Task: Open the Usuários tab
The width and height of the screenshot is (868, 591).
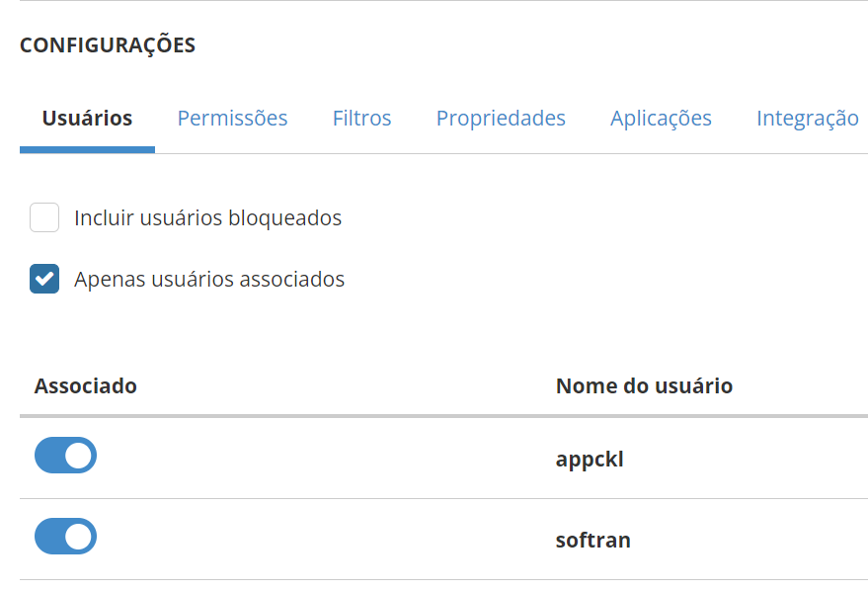Action: coord(87,119)
